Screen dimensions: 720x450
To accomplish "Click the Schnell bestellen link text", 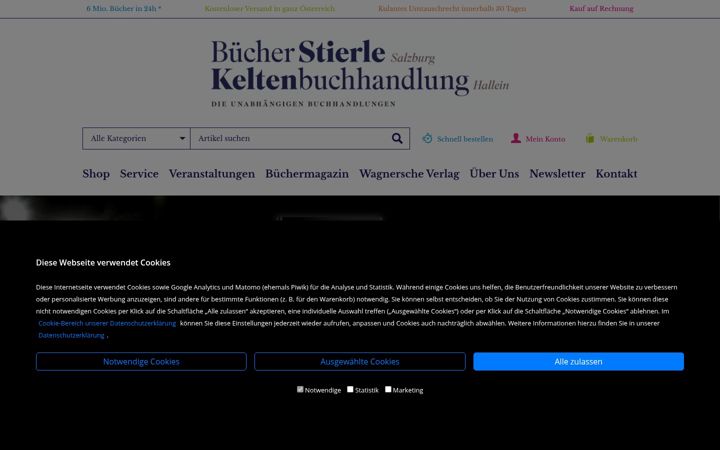I will [x=465, y=139].
